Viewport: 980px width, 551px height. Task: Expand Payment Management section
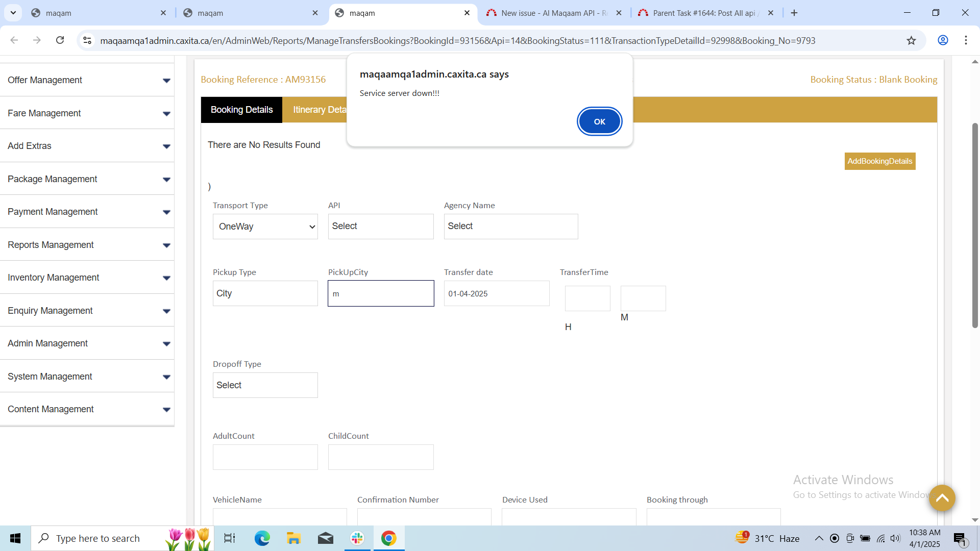point(87,212)
